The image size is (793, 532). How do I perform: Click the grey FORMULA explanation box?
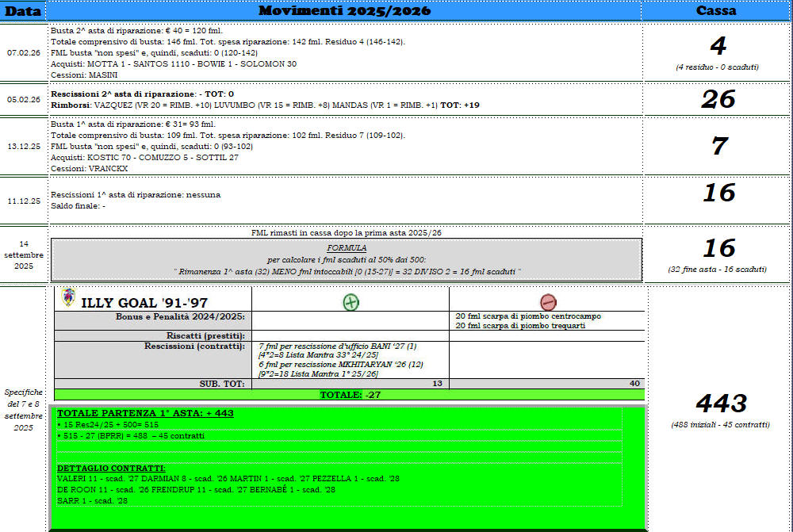coord(346,259)
